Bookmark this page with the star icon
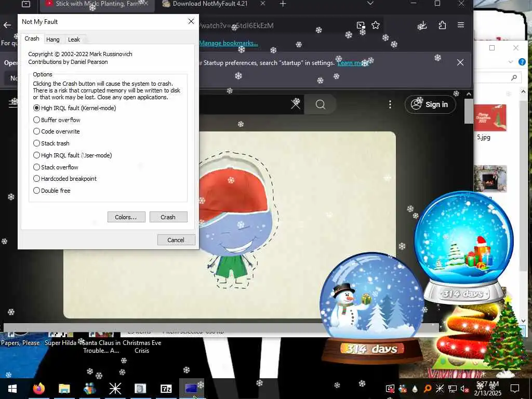Viewport: 532px width, 399px height. 375,25
